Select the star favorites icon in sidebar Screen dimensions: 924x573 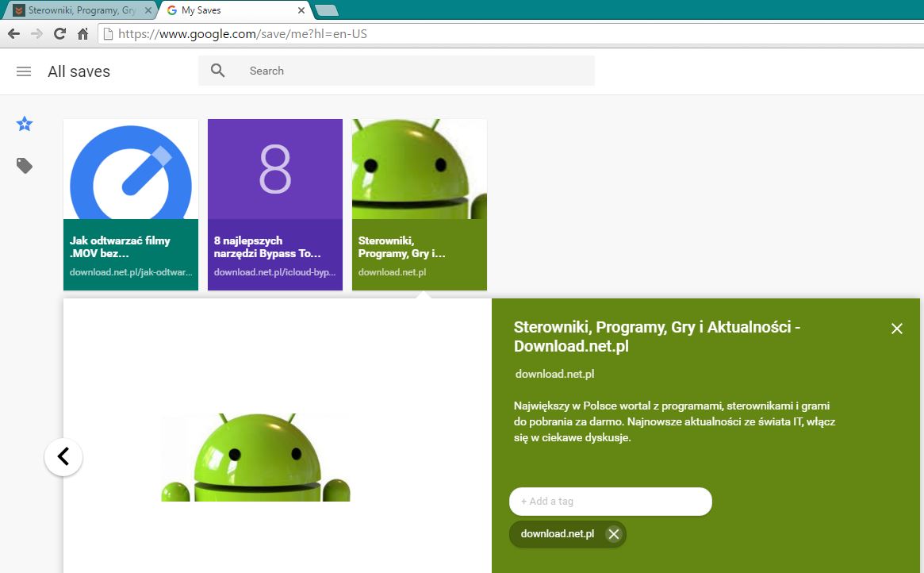tap(24, 124)
